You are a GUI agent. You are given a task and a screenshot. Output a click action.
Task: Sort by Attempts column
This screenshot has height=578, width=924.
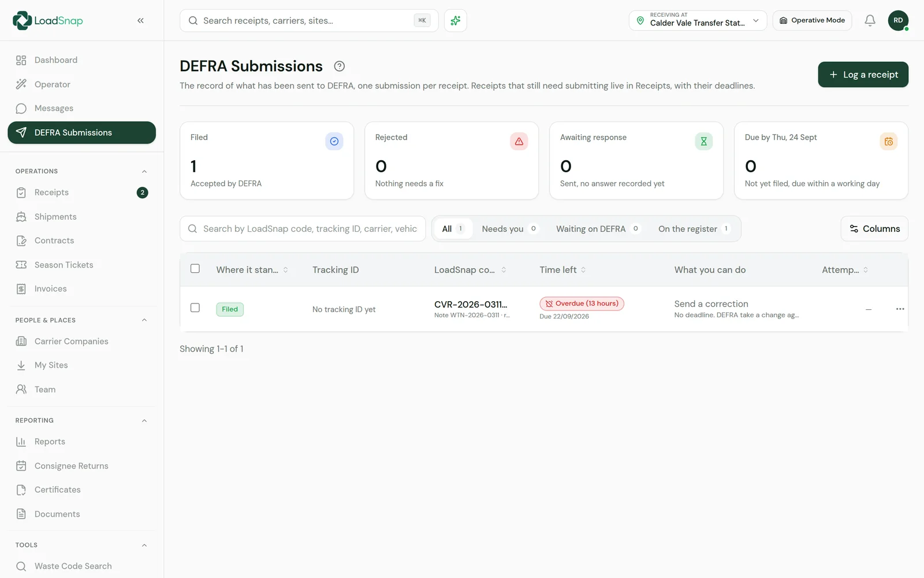pyautogui.click(x=845, y=270)
